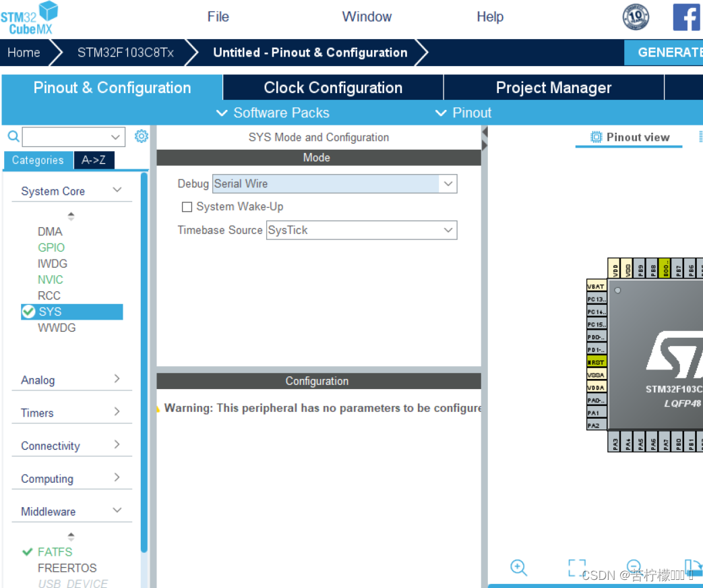Click the panel collapse arrow beside SYS Mode

click(484, 132)
